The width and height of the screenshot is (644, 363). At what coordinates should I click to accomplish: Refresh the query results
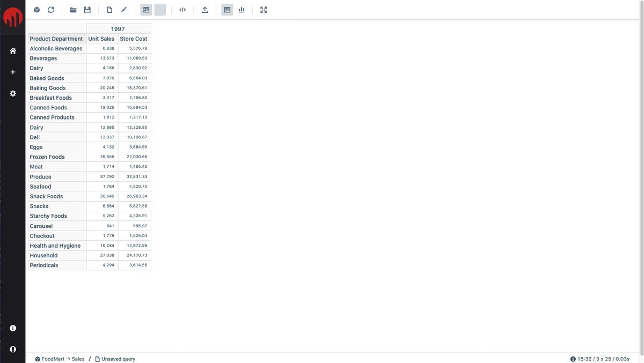[x=51, y=10]
